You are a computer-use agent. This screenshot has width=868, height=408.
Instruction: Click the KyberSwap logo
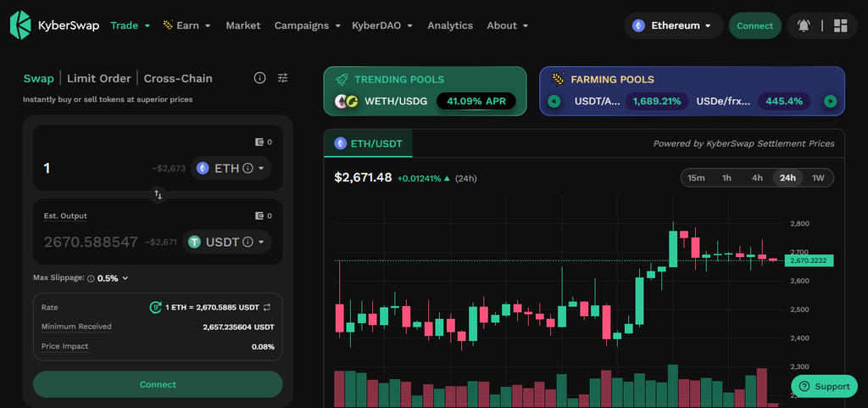tap(54, 25)
